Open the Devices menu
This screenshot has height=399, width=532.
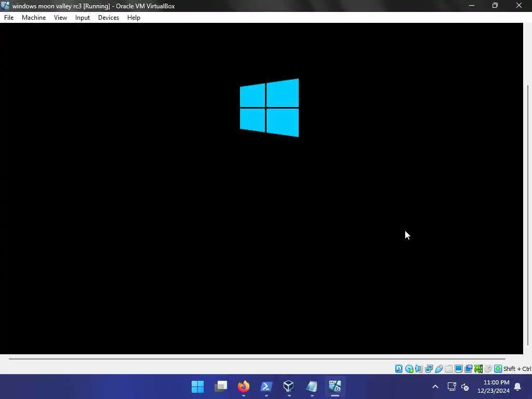pos(108,18)
